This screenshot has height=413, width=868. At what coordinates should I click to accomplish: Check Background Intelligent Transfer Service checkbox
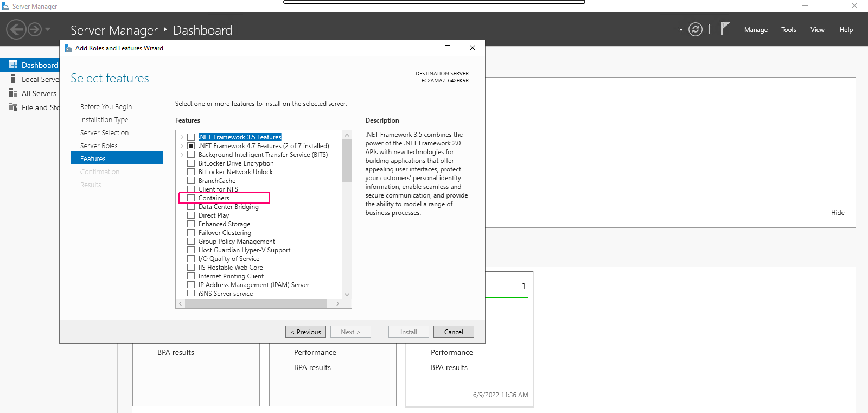pos(191,155)
